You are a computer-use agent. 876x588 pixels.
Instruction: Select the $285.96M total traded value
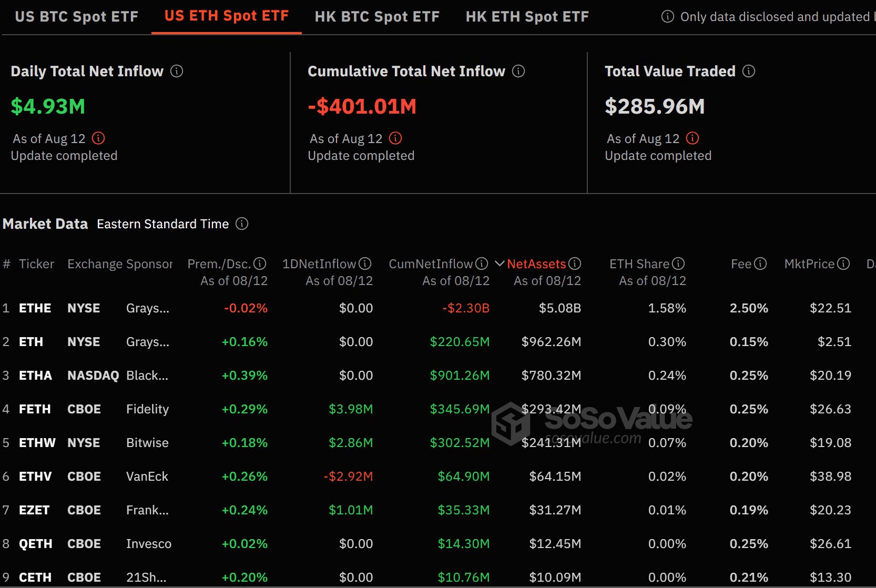point(655,106)
